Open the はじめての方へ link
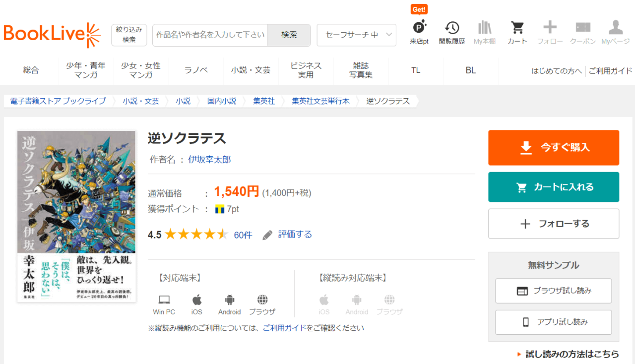This screenshot has height=364, width=635. click(557, 71)
